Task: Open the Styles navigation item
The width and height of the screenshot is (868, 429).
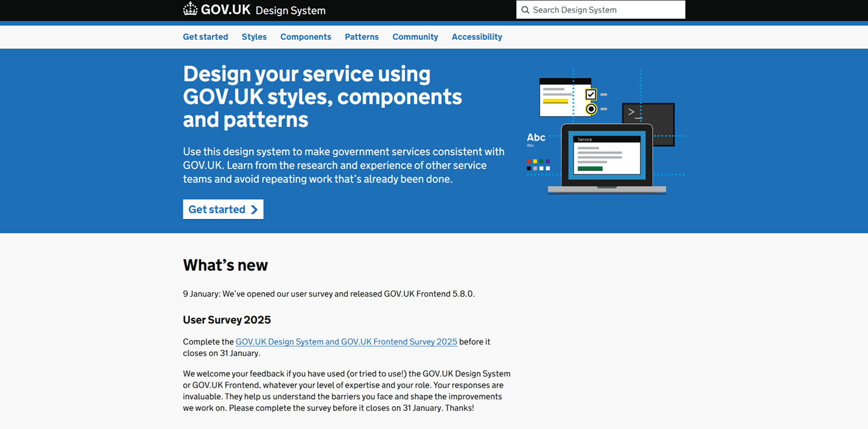Action: pos(254,37)
